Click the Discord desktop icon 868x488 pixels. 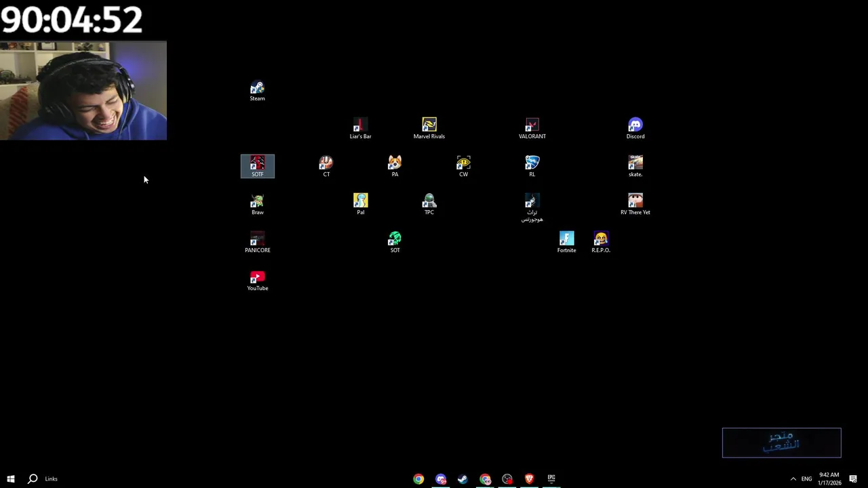pos(635,129)
